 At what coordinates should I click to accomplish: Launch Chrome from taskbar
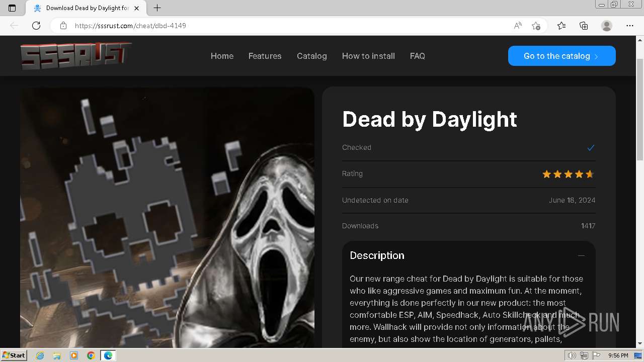(91, 355)
